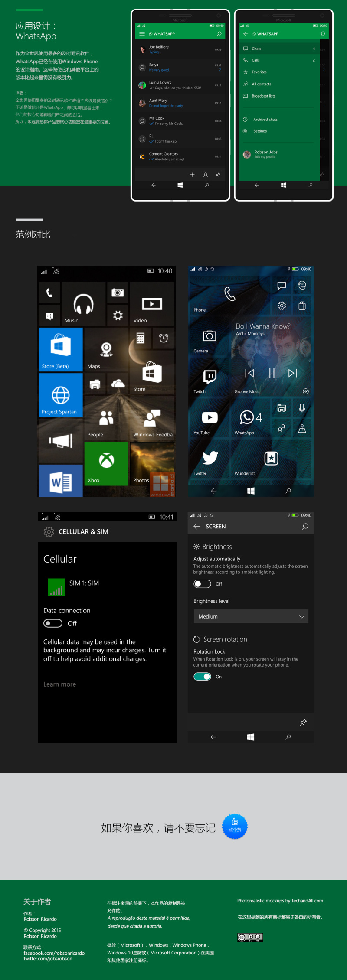This screenshot has height=980, width=347.
Task: Open the Joe Belfiore chat
Action: click(x=180, y=49)
